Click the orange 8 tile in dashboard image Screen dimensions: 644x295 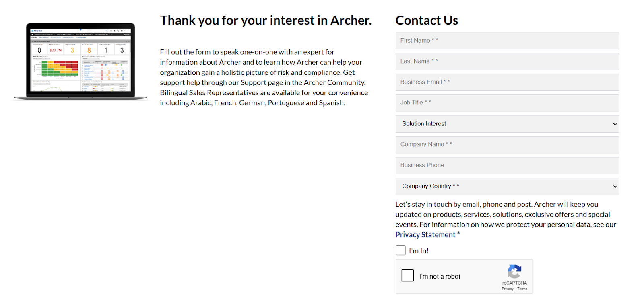89,50
